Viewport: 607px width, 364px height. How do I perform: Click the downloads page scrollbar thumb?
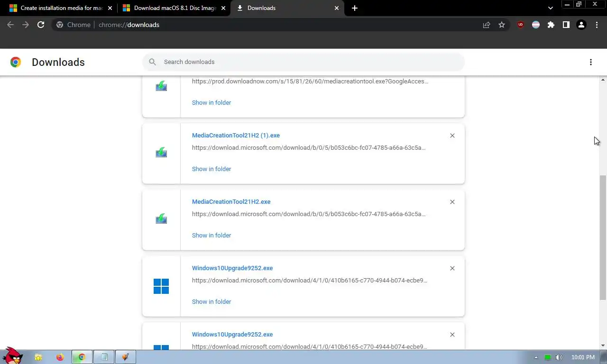[x=603, y=237]
